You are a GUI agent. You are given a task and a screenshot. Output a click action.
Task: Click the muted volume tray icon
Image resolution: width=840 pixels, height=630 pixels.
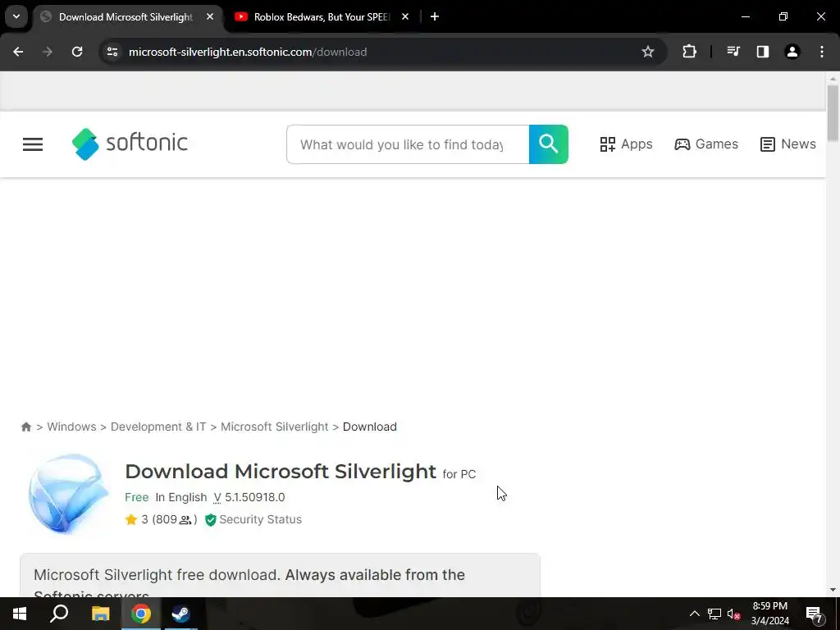click(x=733, y=614)
